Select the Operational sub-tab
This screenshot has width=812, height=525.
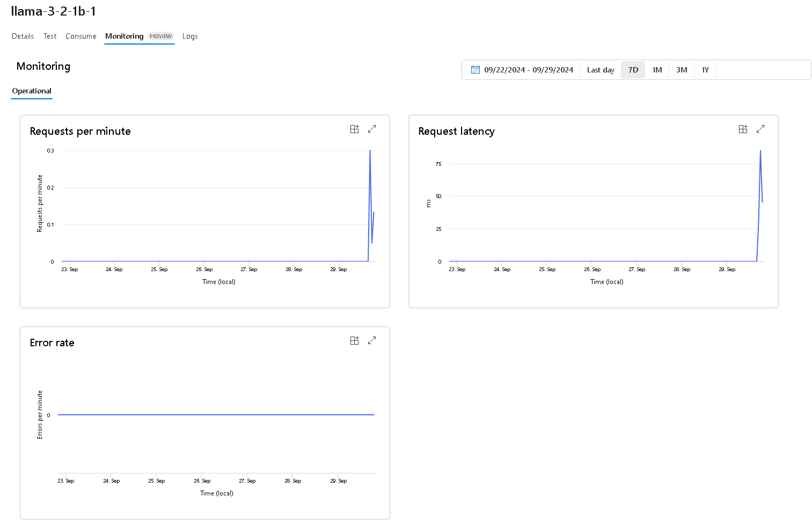pyautogui.click(x=32, y=91)
